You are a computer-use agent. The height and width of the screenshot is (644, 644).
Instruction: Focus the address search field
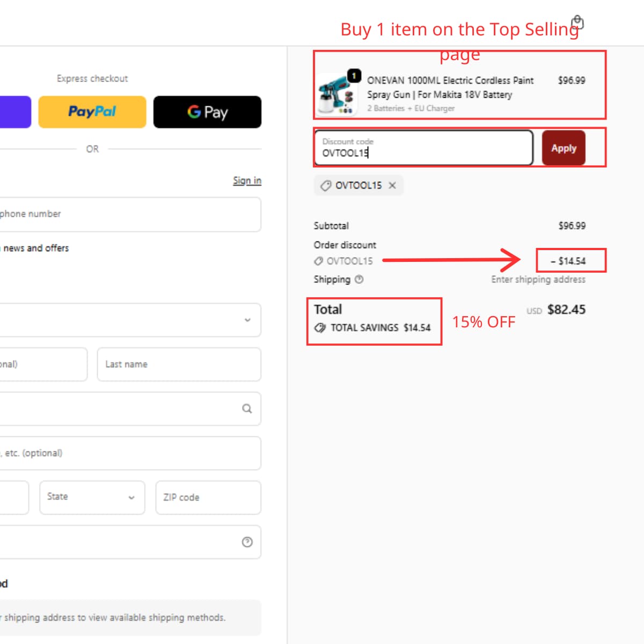point(130,408)
